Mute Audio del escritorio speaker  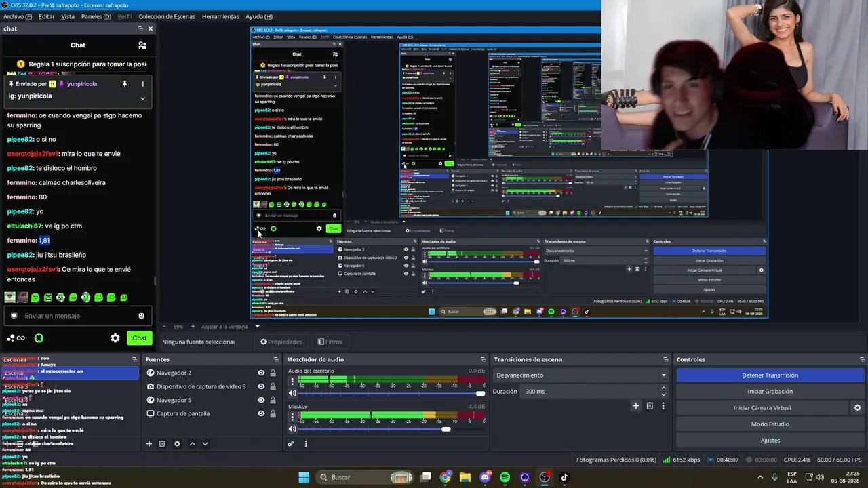293,393
